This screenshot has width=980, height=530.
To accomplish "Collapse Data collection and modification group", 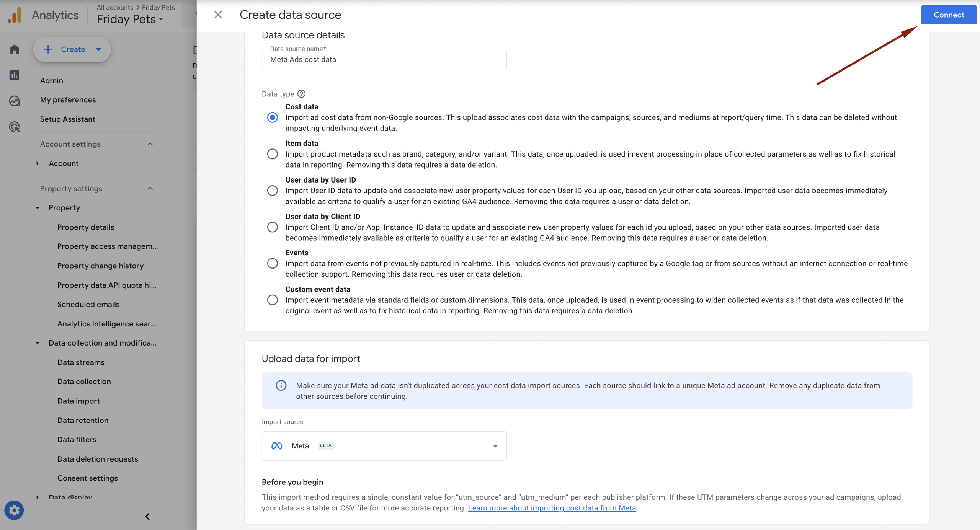I will tap(38, 343).
